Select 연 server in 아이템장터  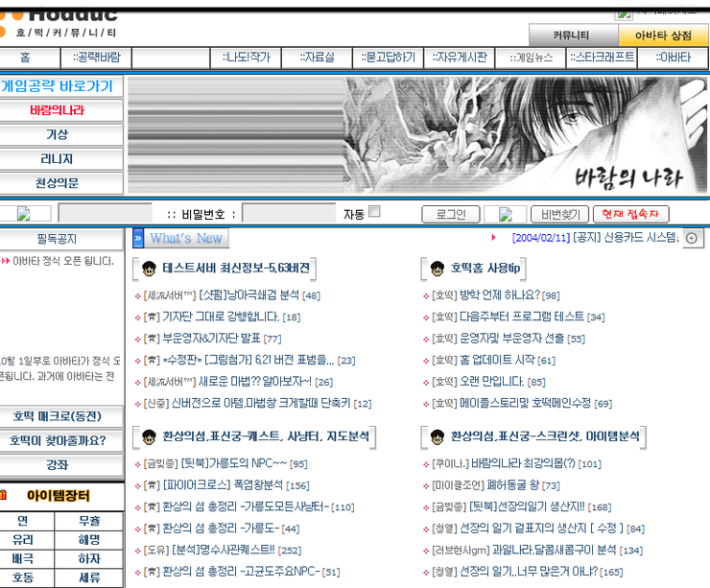point(23,521)
